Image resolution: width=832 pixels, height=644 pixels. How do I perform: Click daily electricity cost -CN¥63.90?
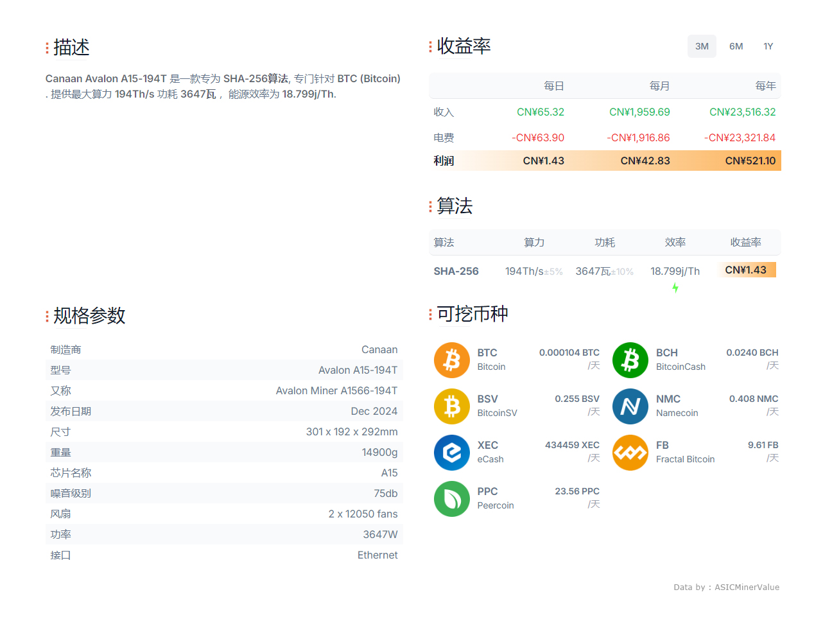coord(538,137)
